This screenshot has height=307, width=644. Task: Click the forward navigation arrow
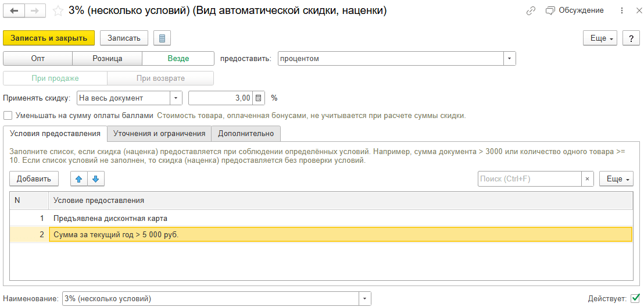click(x=35, y=11)
